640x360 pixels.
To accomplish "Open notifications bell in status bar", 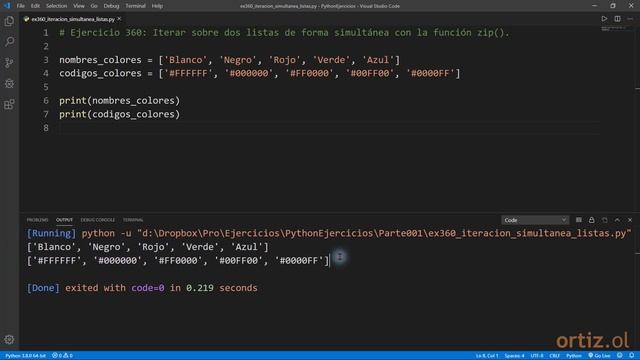I will 631,356.
